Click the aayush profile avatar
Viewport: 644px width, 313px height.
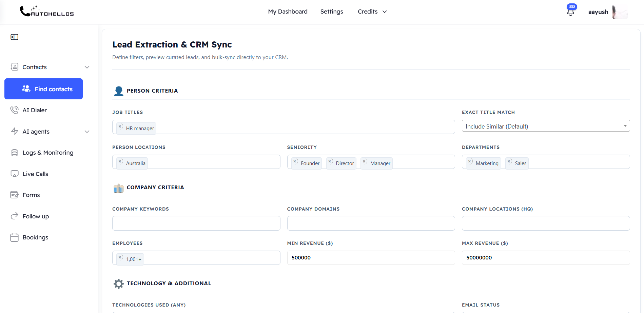(x=620, y=12)
